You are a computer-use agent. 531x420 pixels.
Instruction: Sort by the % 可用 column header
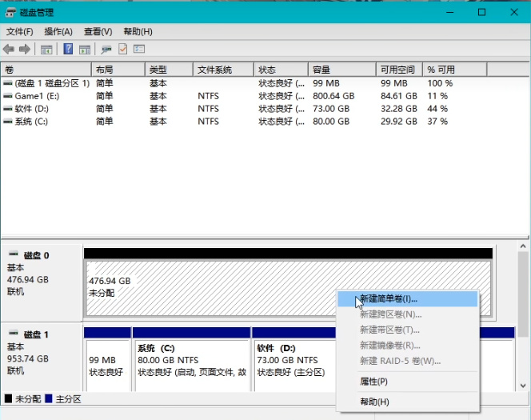pyautogui.click(x=455, y=70)
